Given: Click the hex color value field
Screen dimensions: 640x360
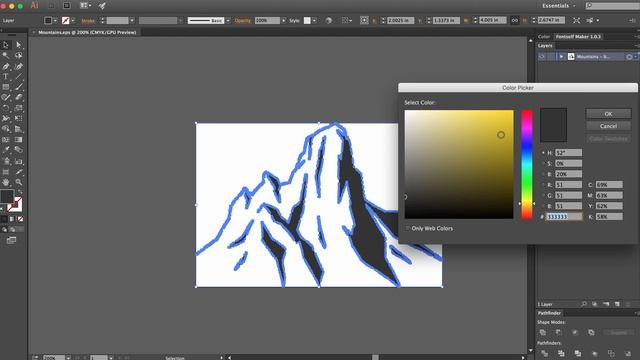Looking at the screenshot, I should click(564, 217).
